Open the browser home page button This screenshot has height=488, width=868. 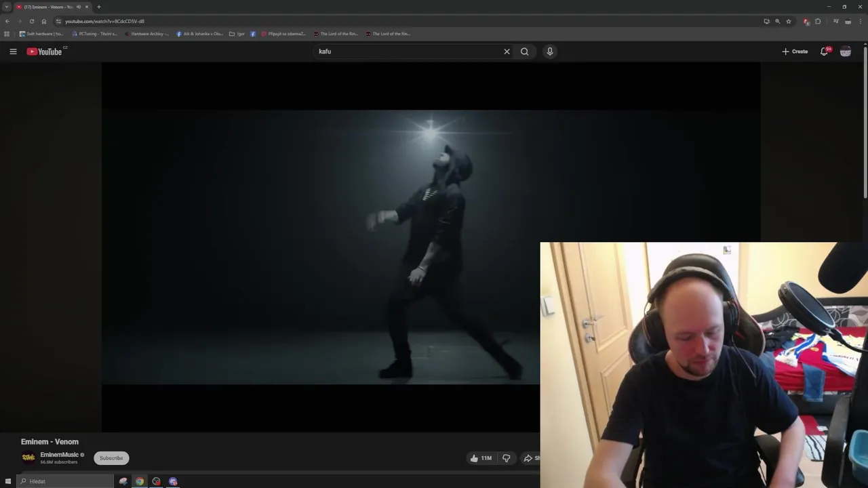click(44, 21)
